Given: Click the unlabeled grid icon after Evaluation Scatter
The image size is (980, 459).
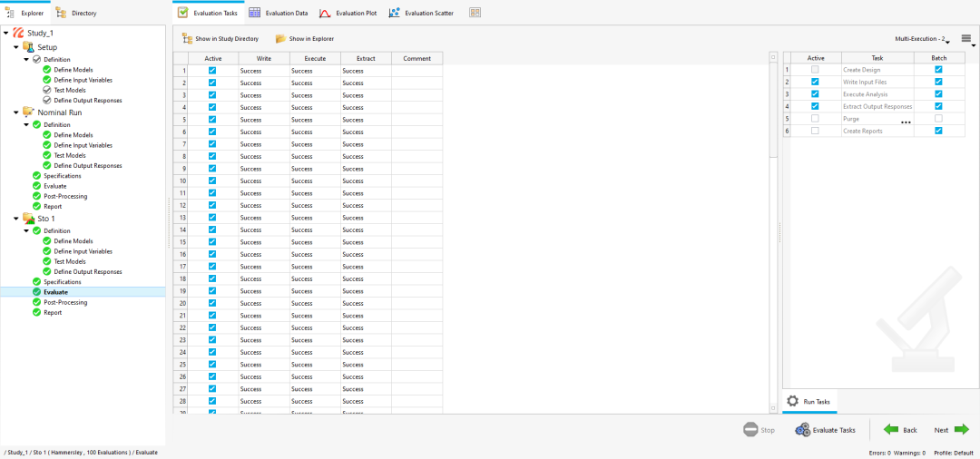Looking at the screenshot, I should (x=475, y=13).
